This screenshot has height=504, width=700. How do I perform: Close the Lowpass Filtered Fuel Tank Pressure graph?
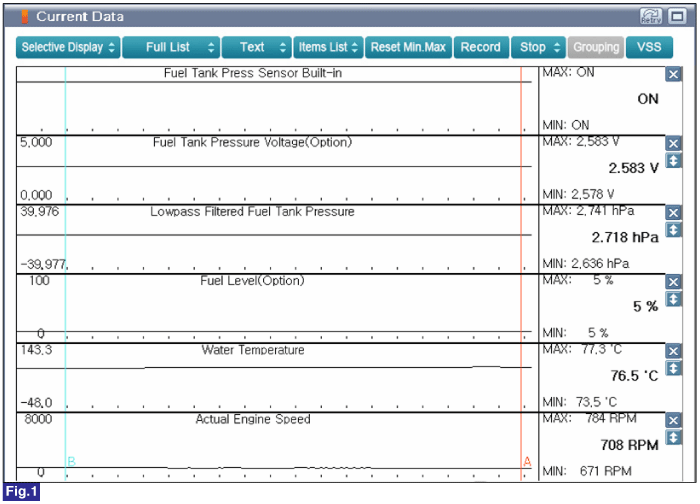point(673,212)
